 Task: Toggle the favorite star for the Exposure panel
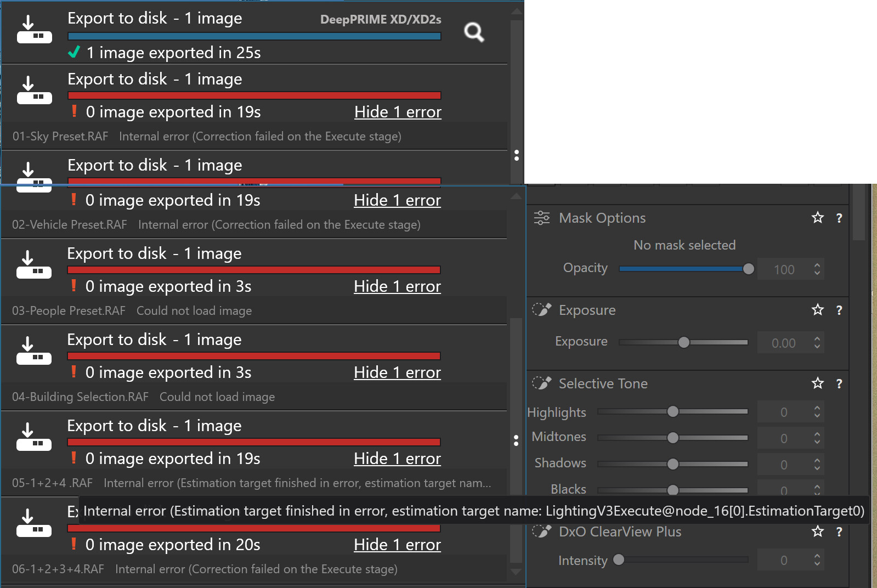click(x=817, y=310)
